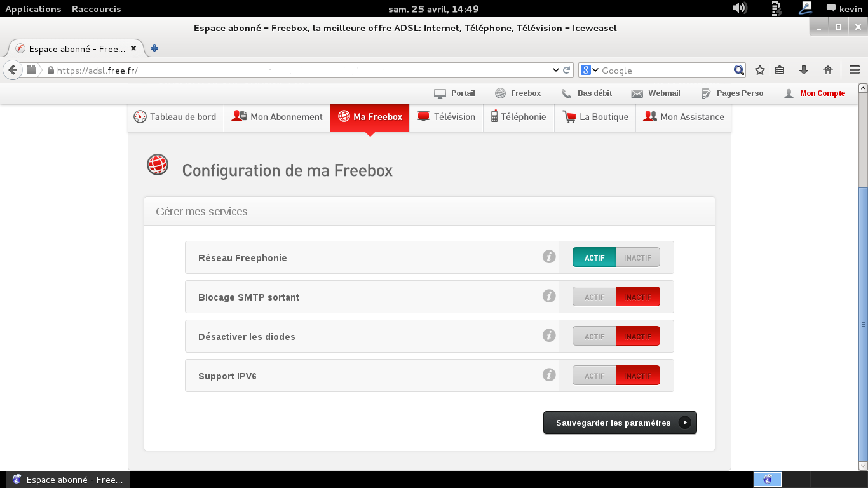Open the kevin user menu
Screen dimensions: 868x488
pos(844,9)
